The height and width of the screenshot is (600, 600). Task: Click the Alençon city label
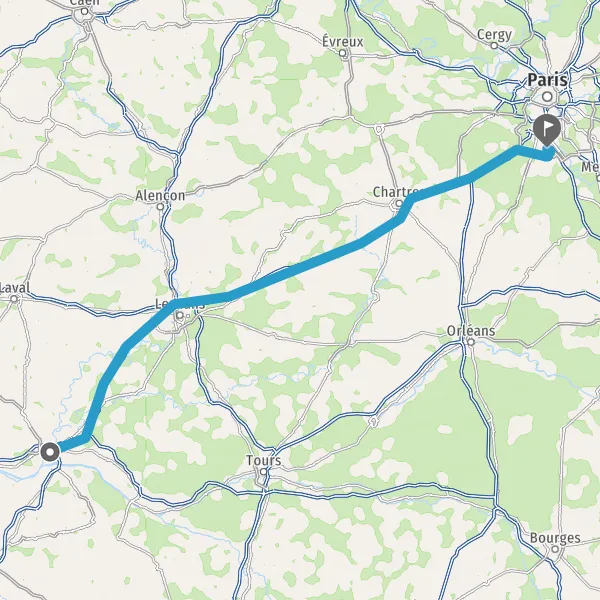[160, 196]
